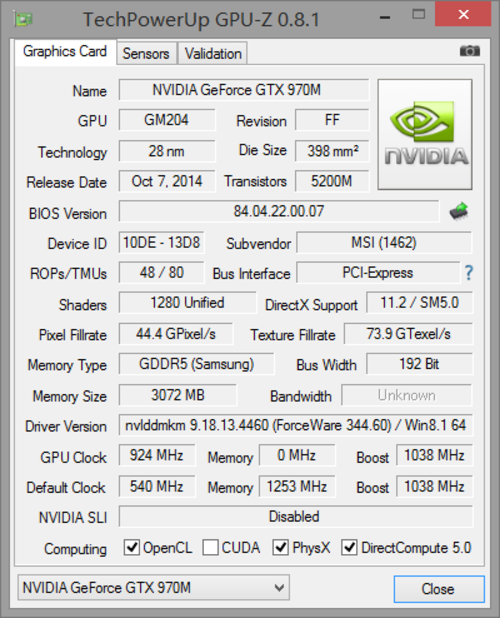
Task: Minimize the GPU-Z window
Action: pyautogui.click(x=385, y=17)
